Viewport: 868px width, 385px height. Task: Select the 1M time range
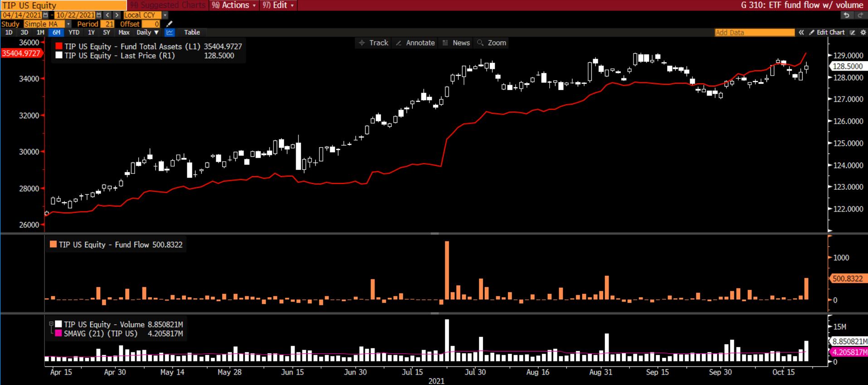tap(40, 32)
